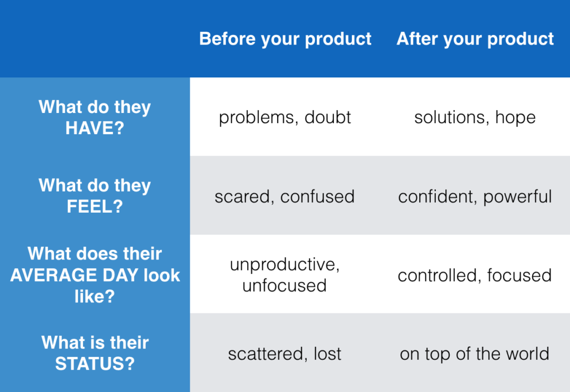Click the 'unproductive, unfocused' cell
This screenshot has height=392, width=570.
(x=285, y=275)
